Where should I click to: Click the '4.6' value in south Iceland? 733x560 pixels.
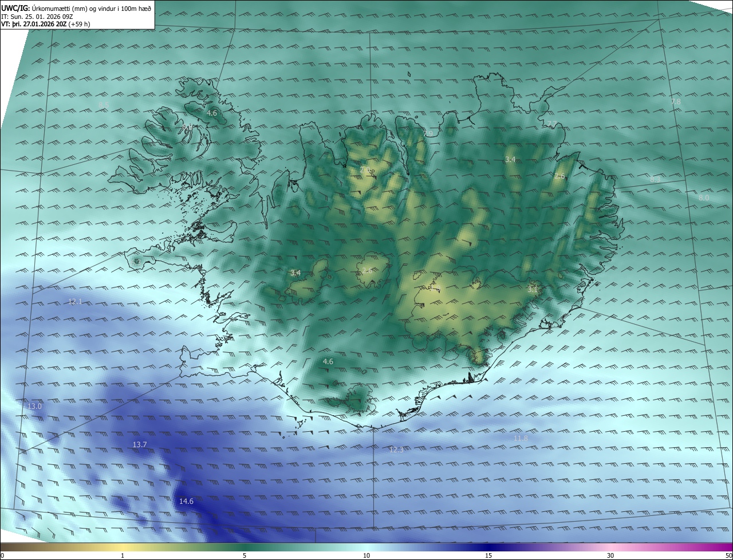[328, 361]
